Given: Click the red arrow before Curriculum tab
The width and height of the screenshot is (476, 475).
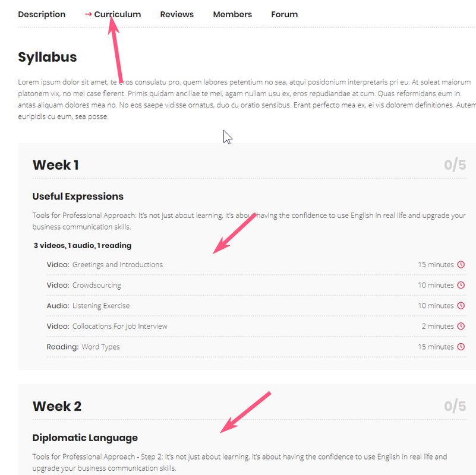Looking at the screenshot, I should pos(88,14).
